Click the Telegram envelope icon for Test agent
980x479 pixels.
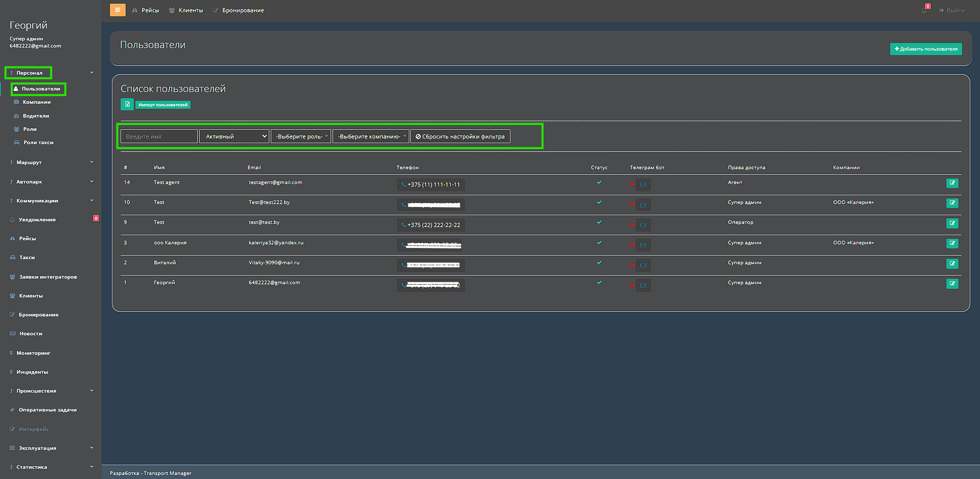coord(643,185)
